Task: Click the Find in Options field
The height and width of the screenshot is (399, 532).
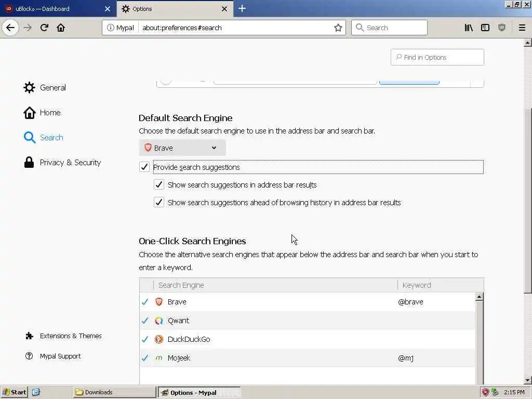Action: point(437,57)
